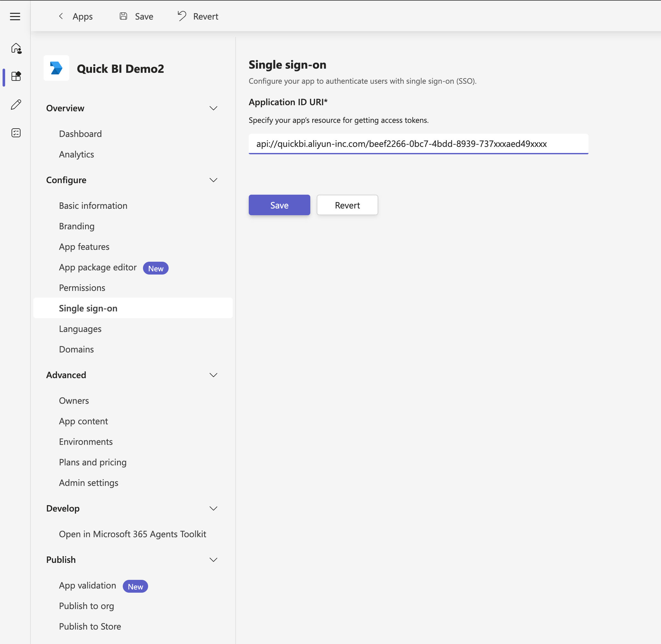Click the floppy disk Save icon in toolbar
Screen dimensions: 661x644
point(123,16)
